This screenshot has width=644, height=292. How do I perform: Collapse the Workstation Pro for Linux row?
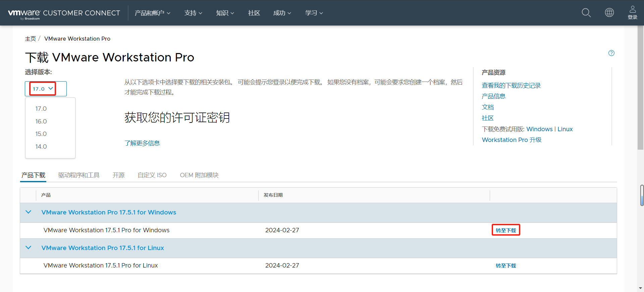coord(29,248)
